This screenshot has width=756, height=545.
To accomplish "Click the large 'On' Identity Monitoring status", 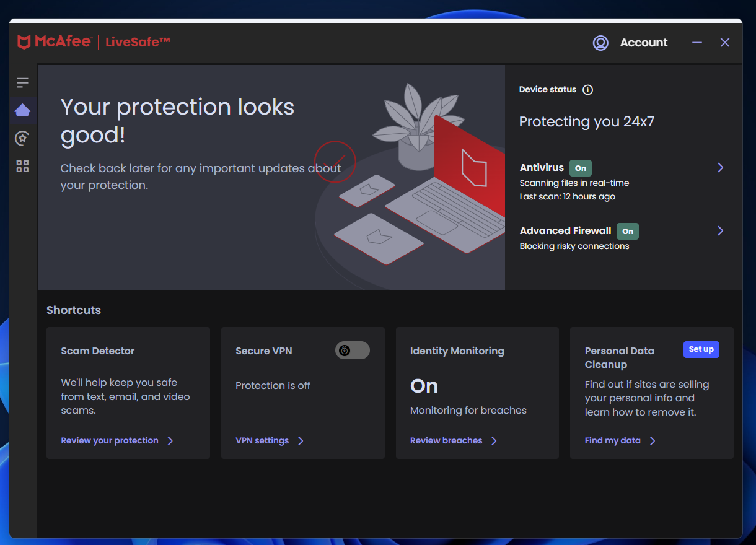I will click(424, 386).
